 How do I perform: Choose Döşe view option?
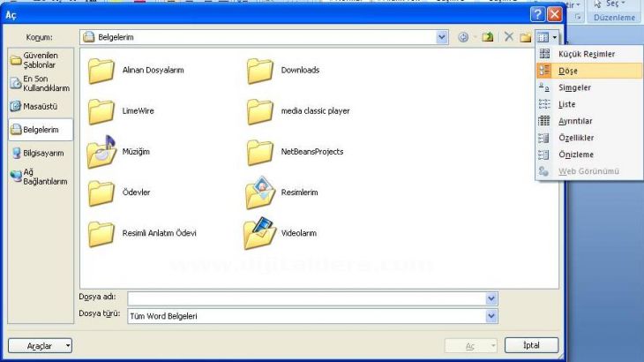point(589,71)
